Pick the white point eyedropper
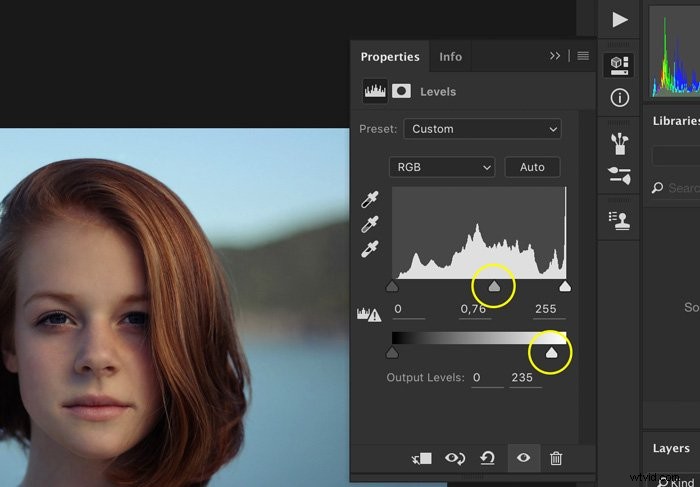The height and width of the screenshot is (487, 700). tap(370, 249)
